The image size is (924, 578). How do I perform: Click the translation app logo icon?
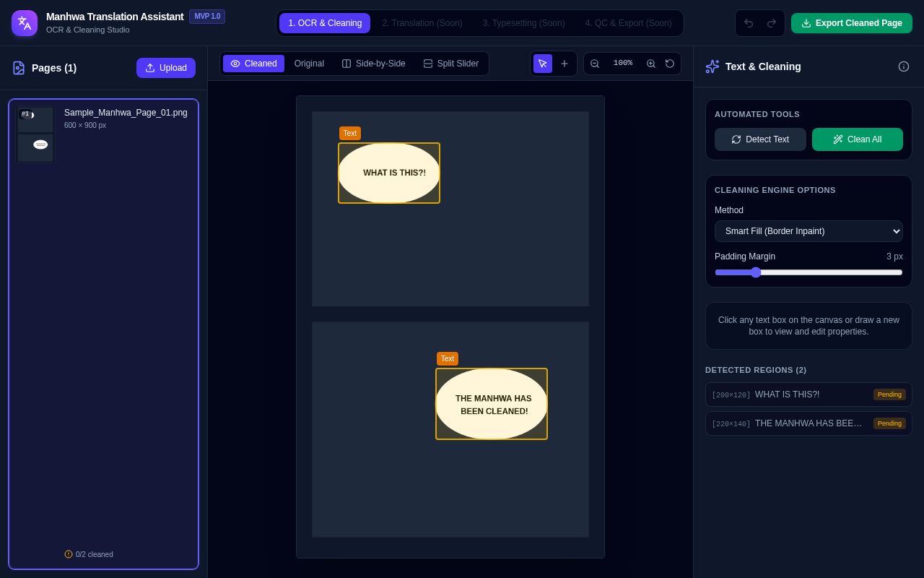pyautogui.click(x=25, y=23)
